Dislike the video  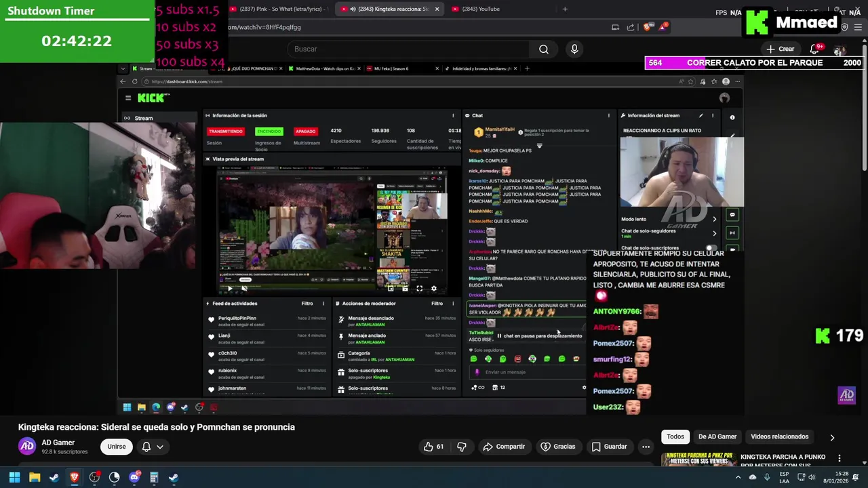coord(462,447)
